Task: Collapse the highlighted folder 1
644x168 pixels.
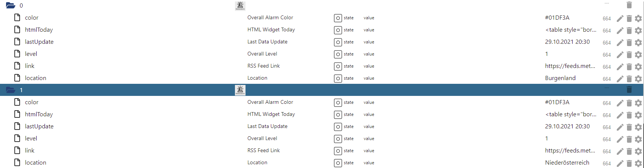Action: 11,90
